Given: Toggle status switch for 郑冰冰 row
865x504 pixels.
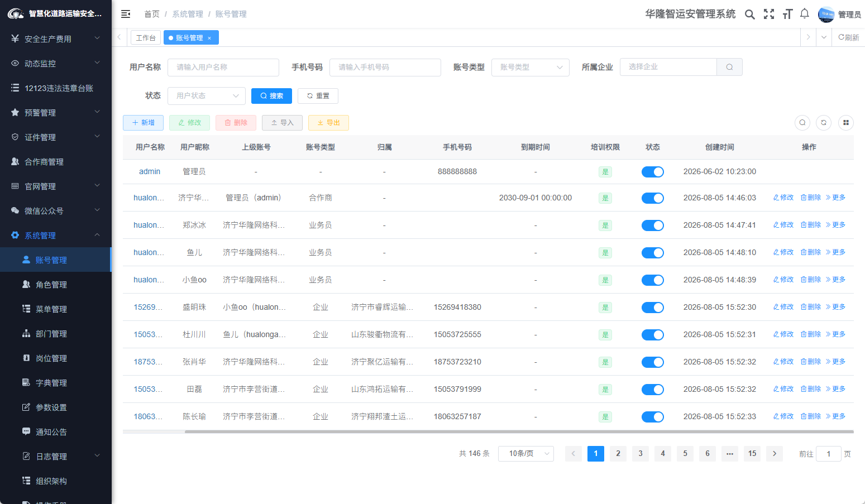Looking at the screenshot, I should [653, 225].
